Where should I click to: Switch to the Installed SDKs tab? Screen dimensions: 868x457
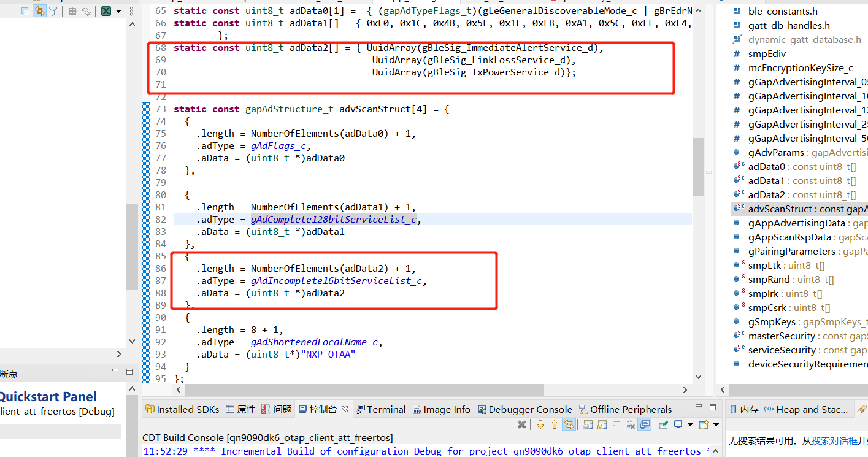[x=182, y=409]
